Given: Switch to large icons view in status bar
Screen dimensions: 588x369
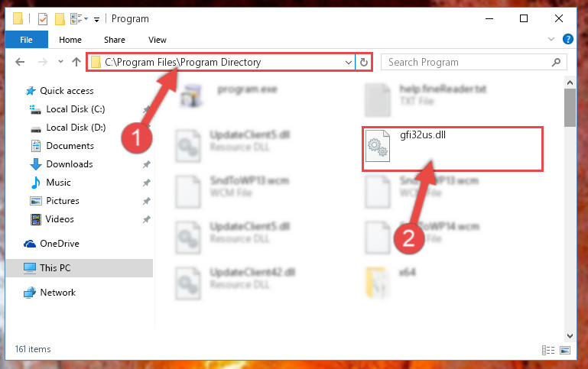Looking at the screenshot, I should (565, 350).
